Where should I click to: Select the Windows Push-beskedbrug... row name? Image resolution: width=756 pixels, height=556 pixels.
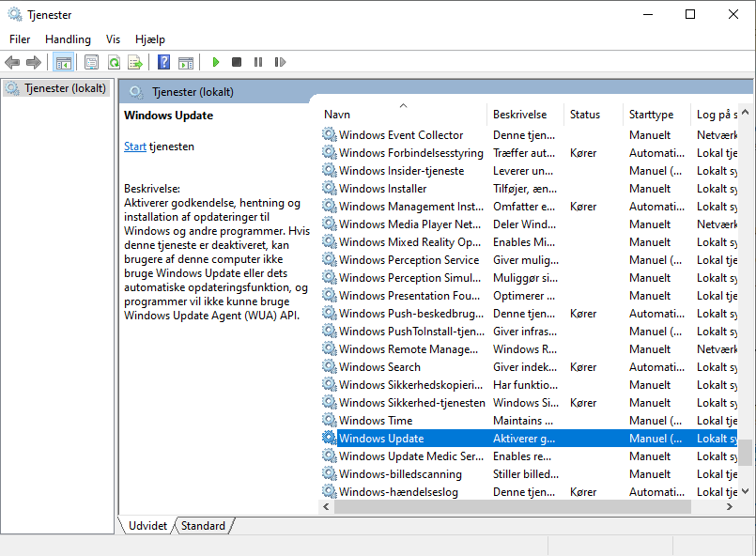click(x=410, y=314)
